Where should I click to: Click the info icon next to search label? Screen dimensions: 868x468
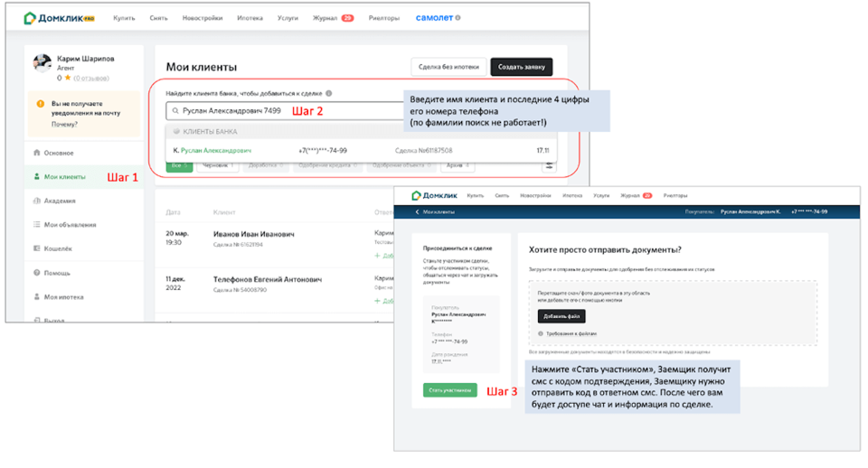[x=329, y=93]
